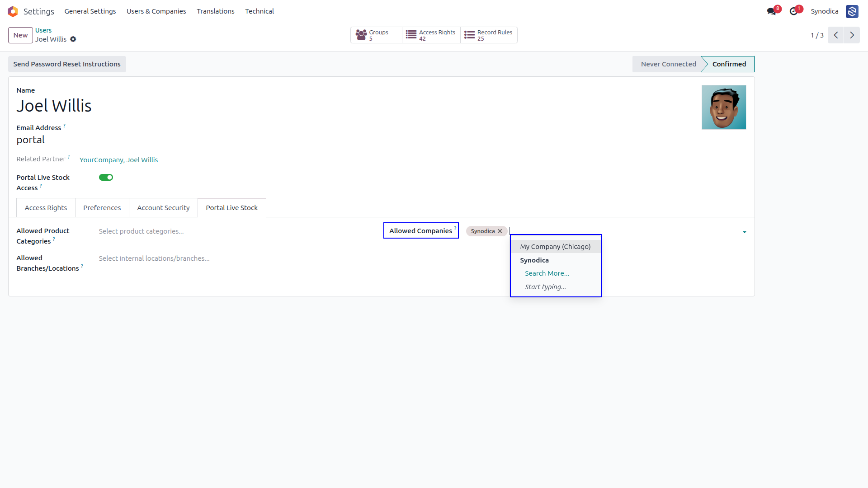868x488 pixels.
Task: Go to the next user record arrow
Action: click(852, 35)
